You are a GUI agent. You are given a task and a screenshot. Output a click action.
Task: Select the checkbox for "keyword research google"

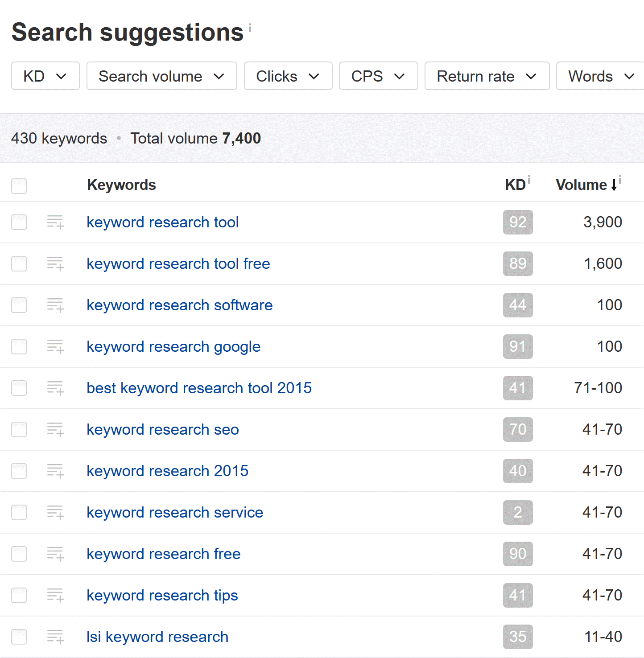19,347
